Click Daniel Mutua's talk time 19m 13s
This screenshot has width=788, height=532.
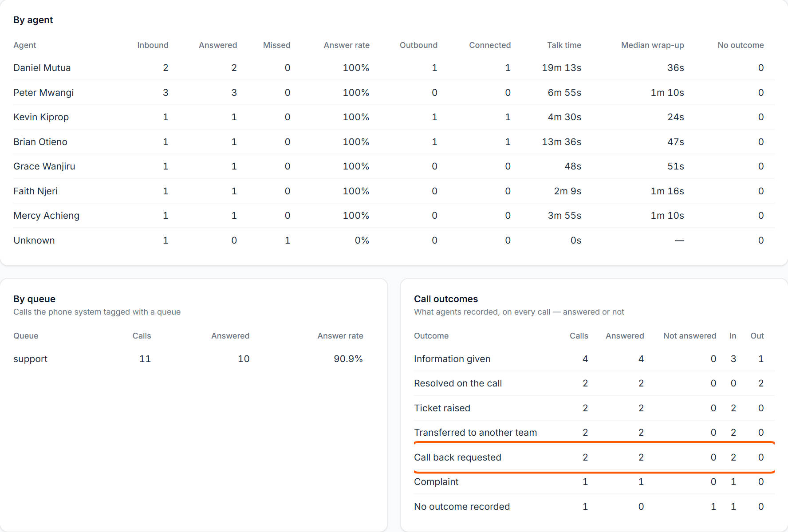[x=561, y=68]
